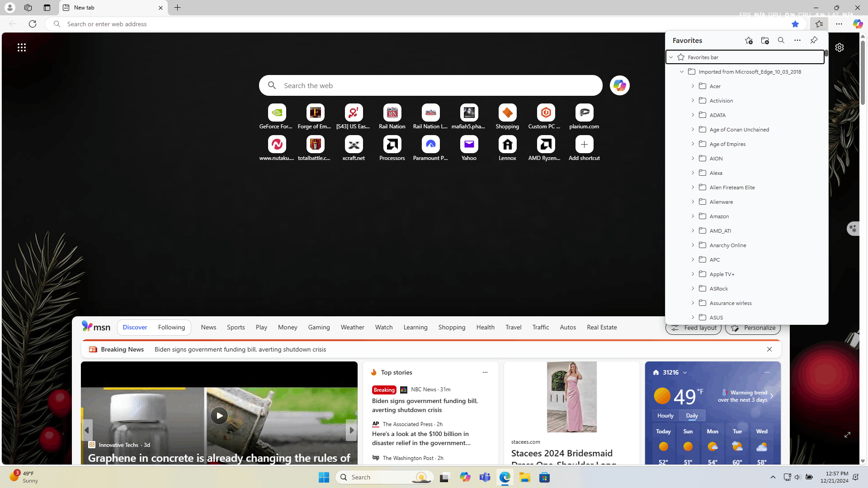Open Lennox shortcut tile

pos(507,149)
